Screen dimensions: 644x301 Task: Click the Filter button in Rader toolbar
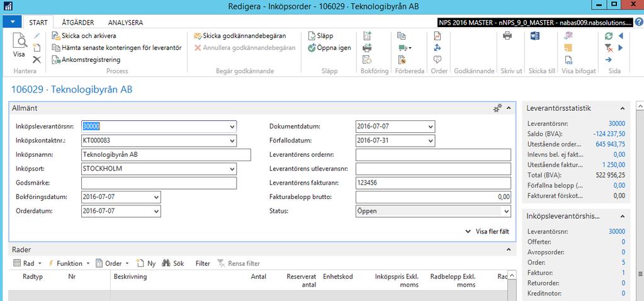[203, 264]
